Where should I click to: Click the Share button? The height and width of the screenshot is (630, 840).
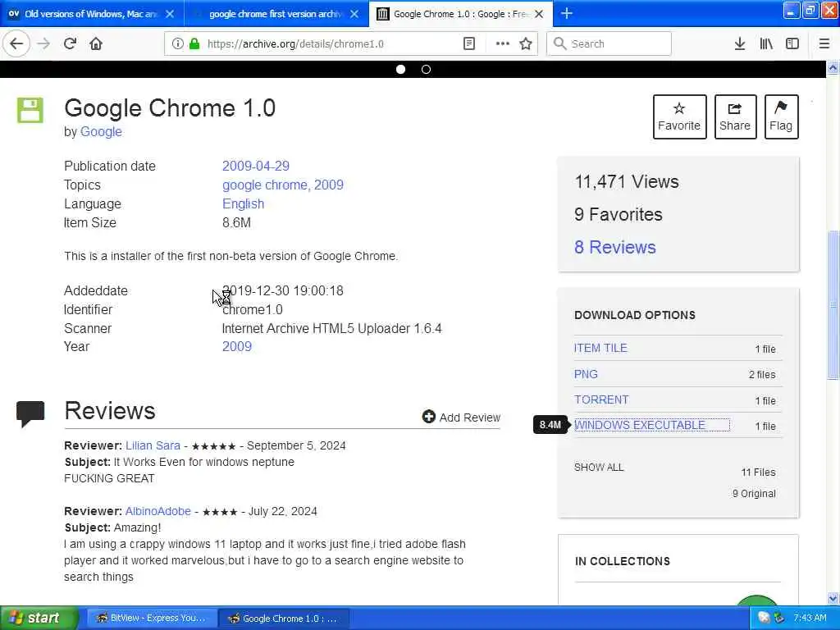pyautogui.click(x=735, y=116)
